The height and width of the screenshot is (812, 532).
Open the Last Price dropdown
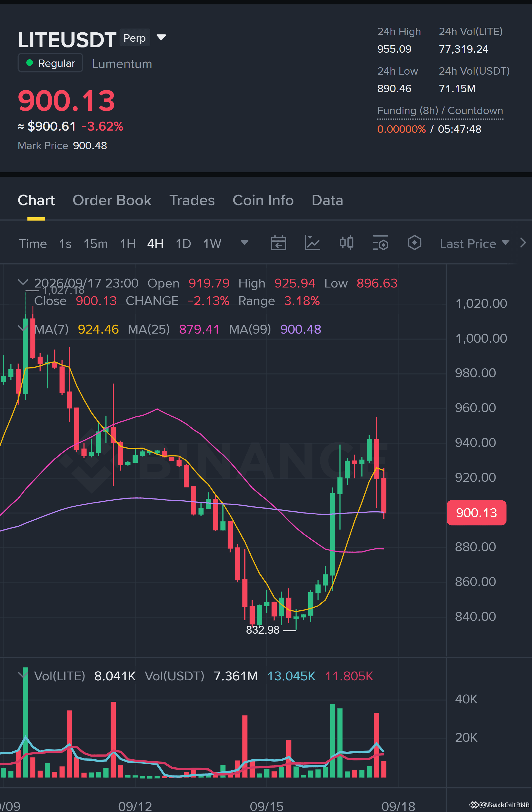pos(474,244)
